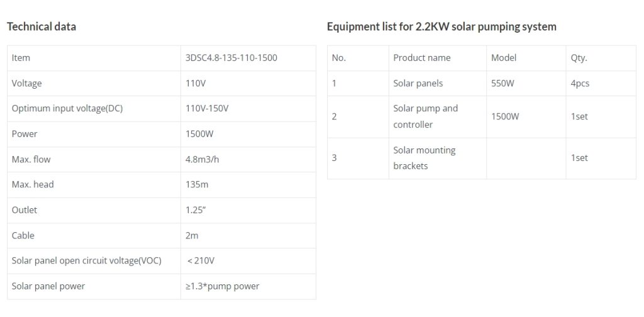Click the Max. flow 4.8m3/h value

click(202, 159)
